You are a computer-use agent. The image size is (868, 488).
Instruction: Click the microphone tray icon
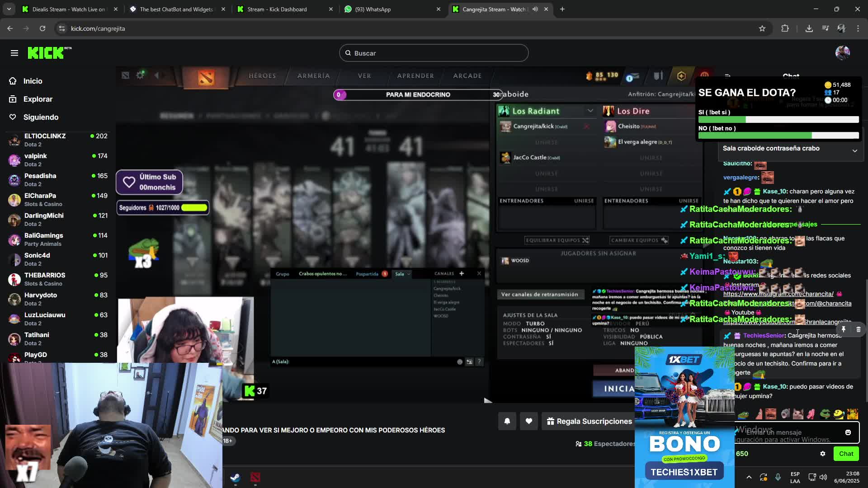click(x=778, y=477)
